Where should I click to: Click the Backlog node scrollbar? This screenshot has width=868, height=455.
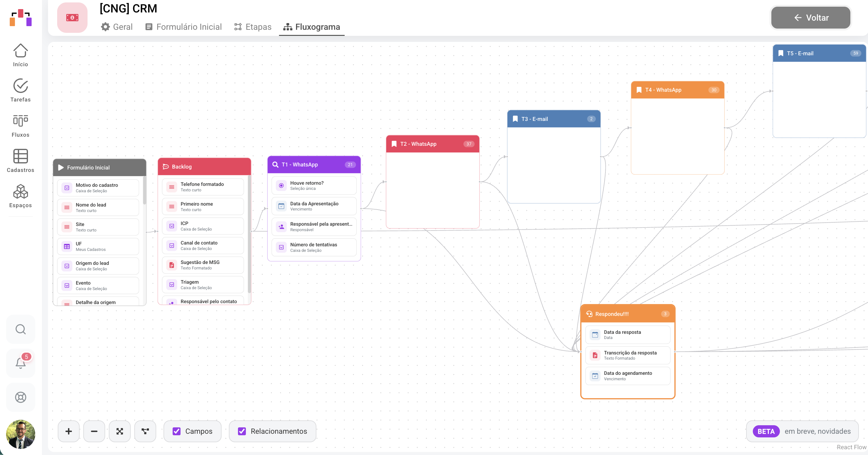[x=249, y=234]
